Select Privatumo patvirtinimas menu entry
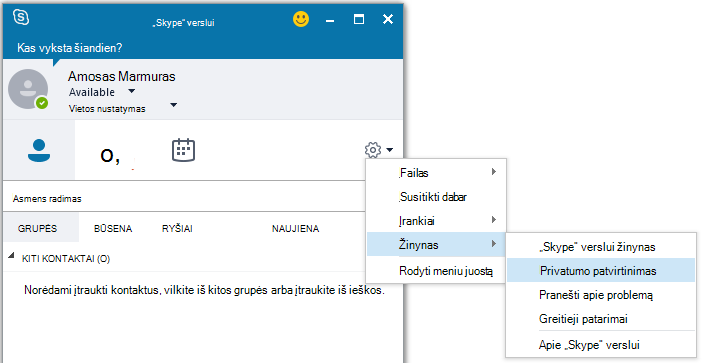This screenshot has width=704, height=363. (601, 270)
